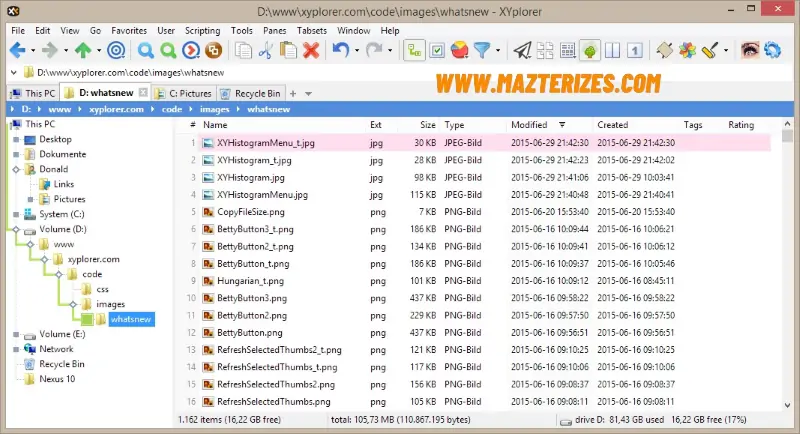Image resolution: width=800 pixels, height=434 pixels.
Task: Switch to Recycle Bin tab
Action: point(251,93)
